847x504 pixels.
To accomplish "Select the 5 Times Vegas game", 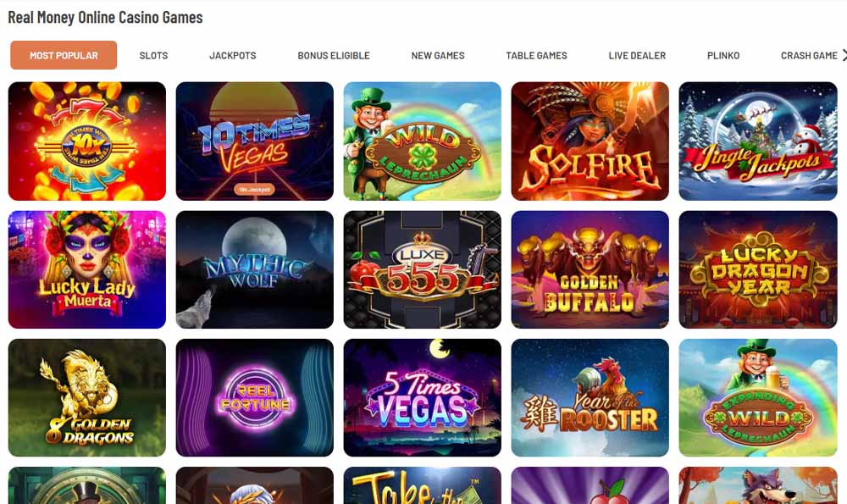I will [x=423, y=397].
